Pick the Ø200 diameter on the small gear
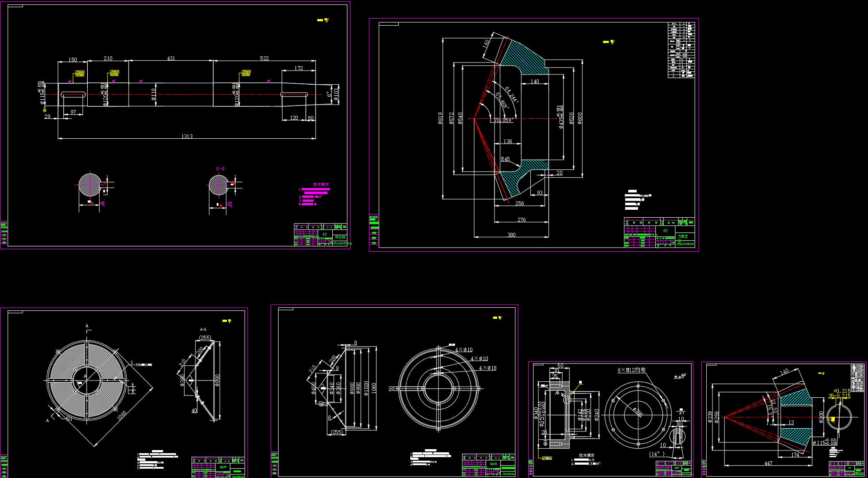The image size is (868, 478). click(821, 417)
